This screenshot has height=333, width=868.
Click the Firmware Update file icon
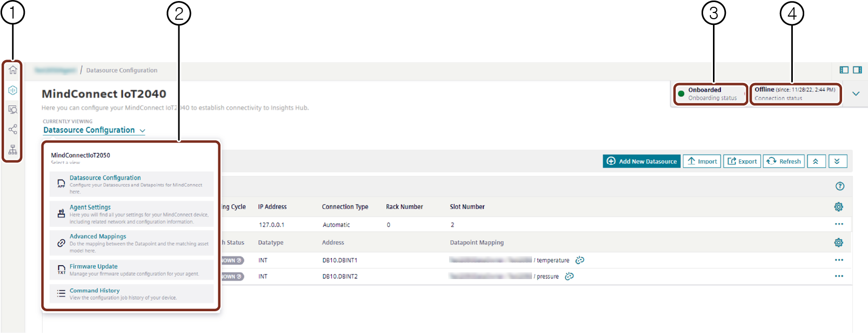(x=61, y=270)
